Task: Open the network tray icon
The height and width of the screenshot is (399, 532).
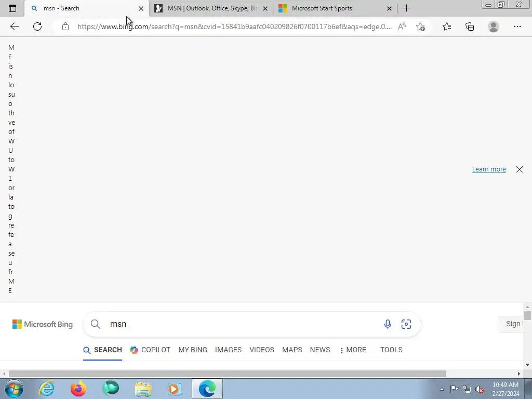Action: point(467,389)
